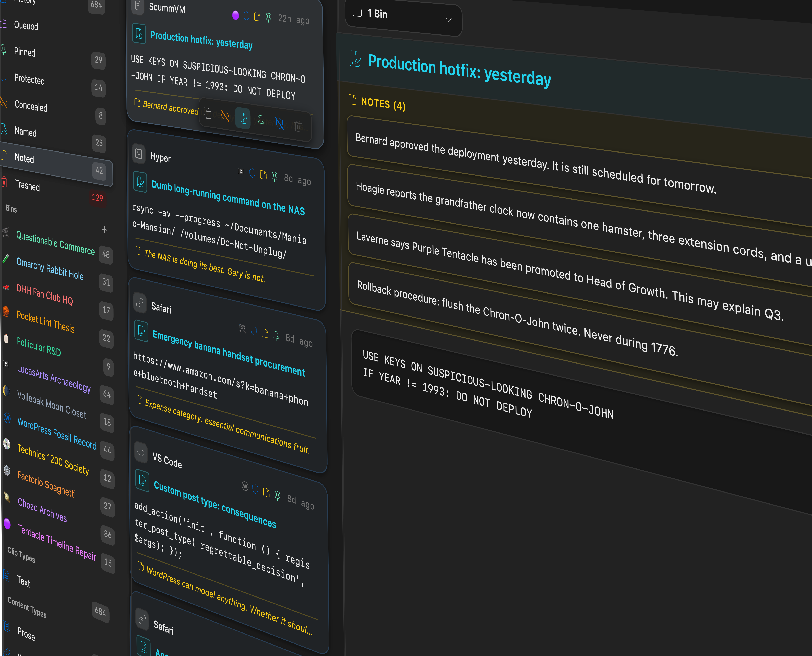Open the Questionable Commerce bin
Viewport: 812px width, 656px height.
point(55,243)
